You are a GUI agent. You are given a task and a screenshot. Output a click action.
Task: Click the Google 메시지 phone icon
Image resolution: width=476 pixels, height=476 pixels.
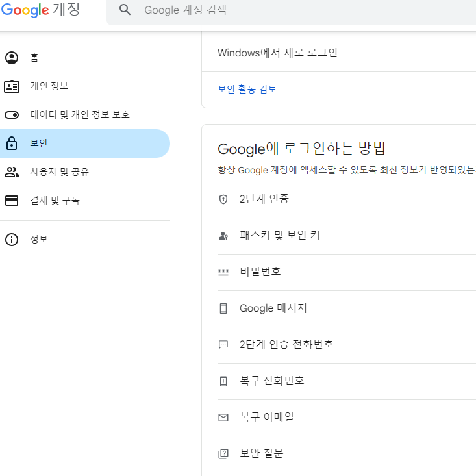click(223, 308)
